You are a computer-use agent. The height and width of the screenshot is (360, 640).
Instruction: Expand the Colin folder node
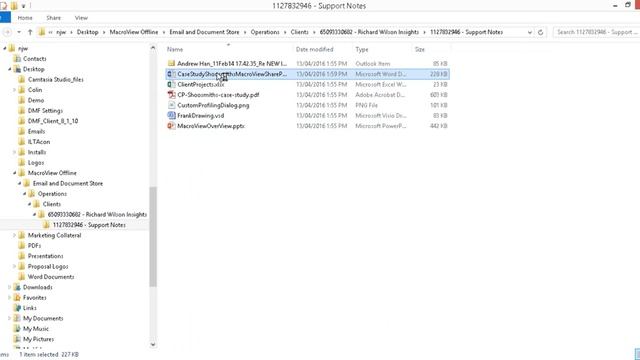(14, 90)
